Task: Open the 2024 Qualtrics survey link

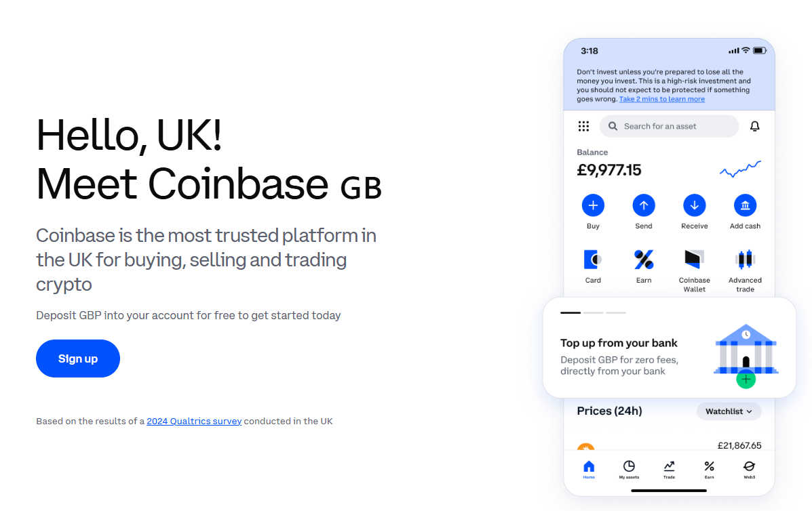Action: point(194,421)
